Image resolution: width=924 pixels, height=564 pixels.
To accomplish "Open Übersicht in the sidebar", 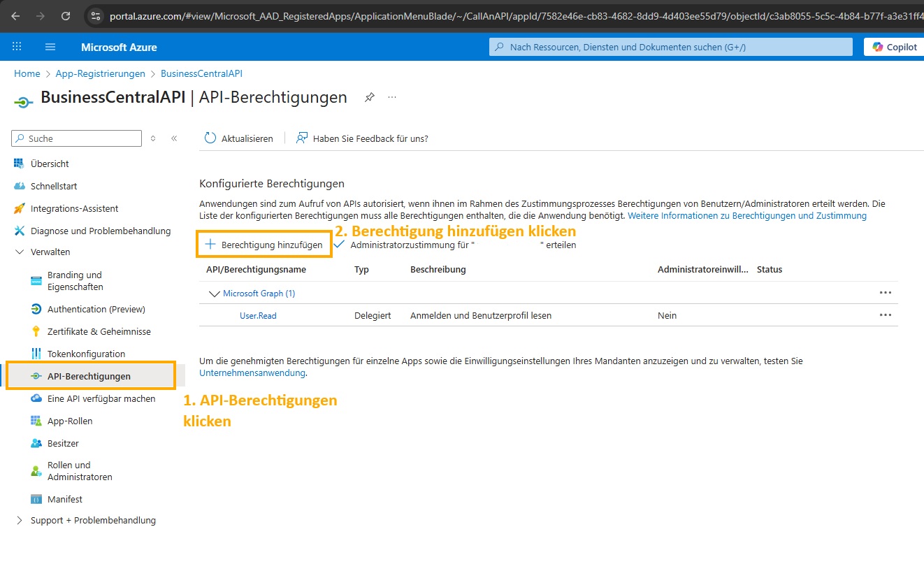I will [50, 164].
